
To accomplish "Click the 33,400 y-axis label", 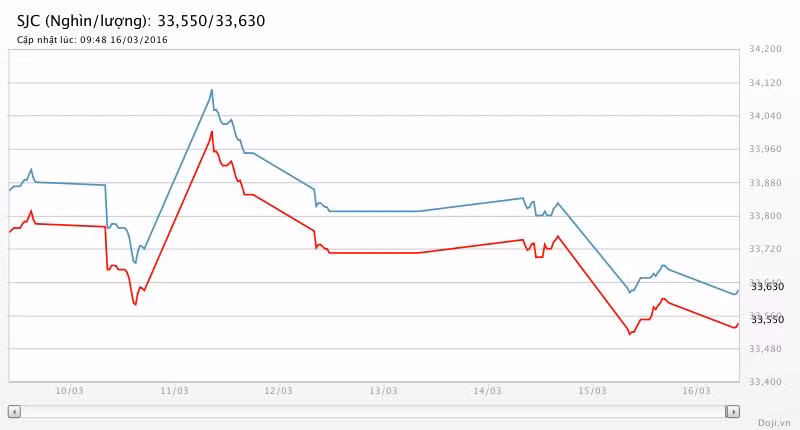I will (x=765, y=381).
